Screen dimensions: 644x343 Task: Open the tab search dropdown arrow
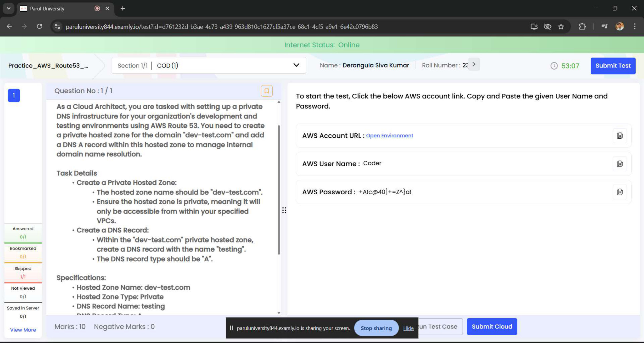click(x=9, y=8)
